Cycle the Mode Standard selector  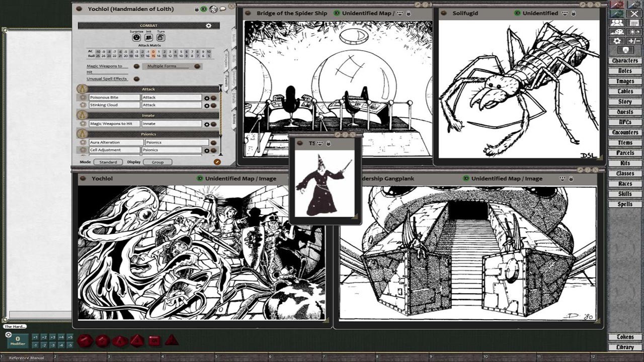point(107,162)
